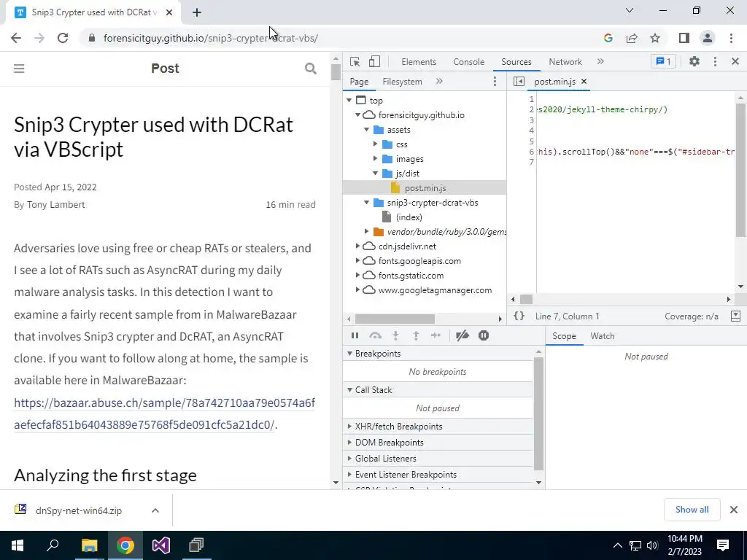747x560 pixels.
Task: Toggle Chrome side panel icon
Action: 684,38
